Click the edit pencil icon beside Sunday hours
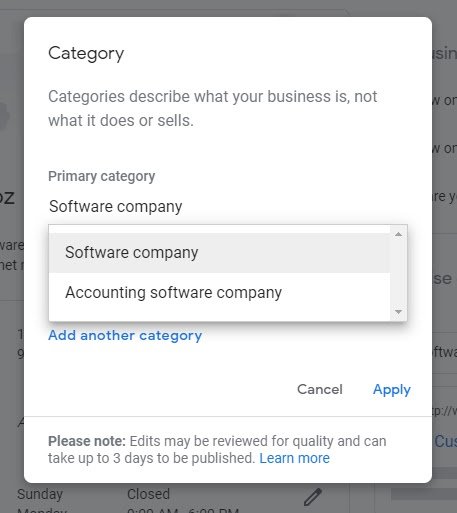Viewport: 457px width, 513px height. pyautogui.click(x=313, y=497)
